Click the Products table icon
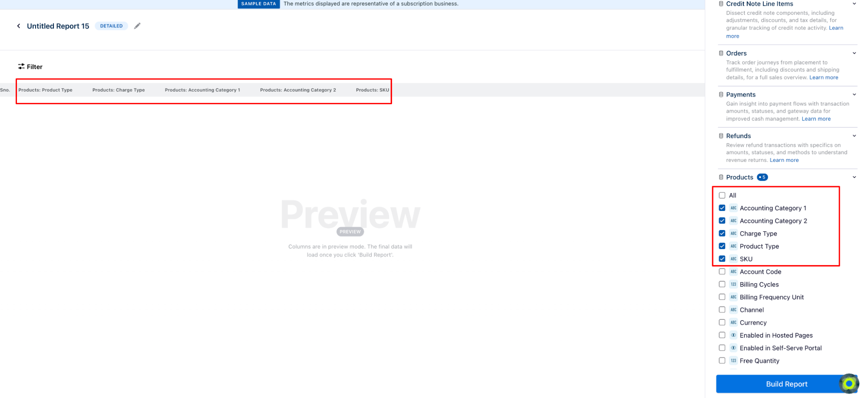 tap(721, 177)
